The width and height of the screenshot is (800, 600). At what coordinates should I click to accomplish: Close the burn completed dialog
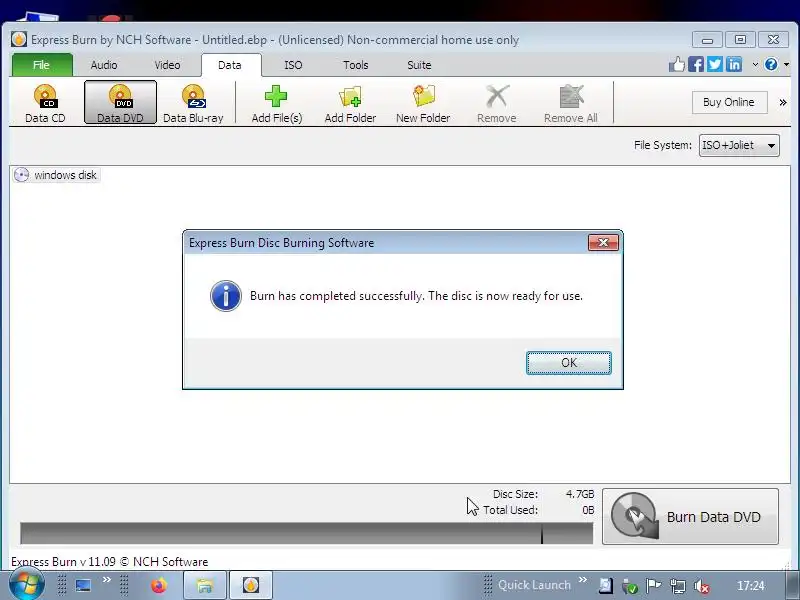[603, 242]
